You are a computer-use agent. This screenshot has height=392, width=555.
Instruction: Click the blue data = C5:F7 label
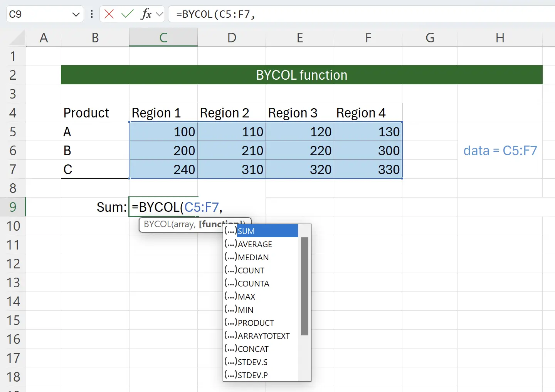pyautogui.click(x=500, y=151)
